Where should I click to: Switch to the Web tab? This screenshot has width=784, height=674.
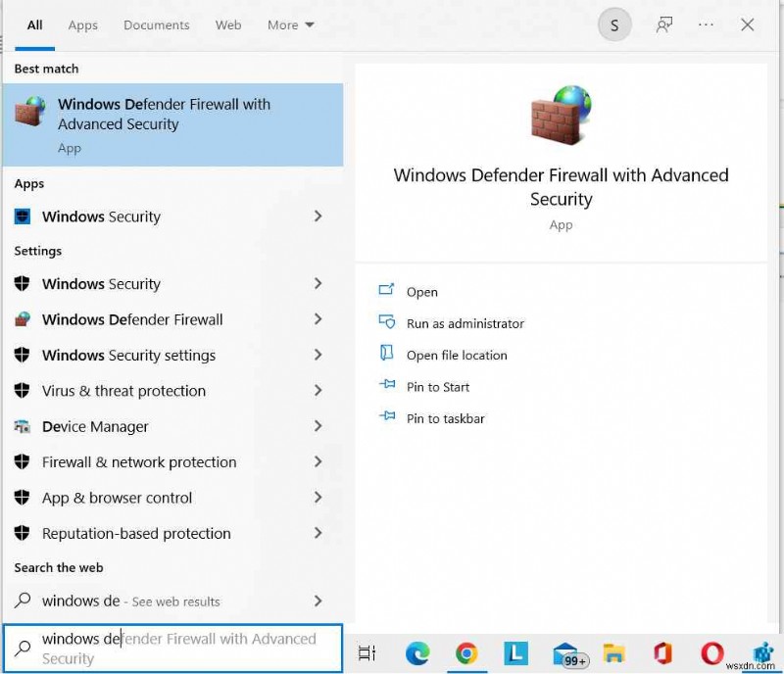pos(228,25)
